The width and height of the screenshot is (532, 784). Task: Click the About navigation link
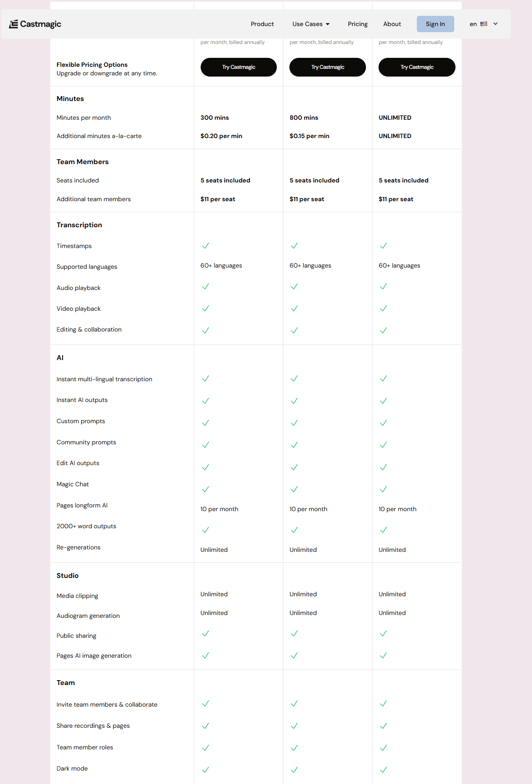(392, 24)
